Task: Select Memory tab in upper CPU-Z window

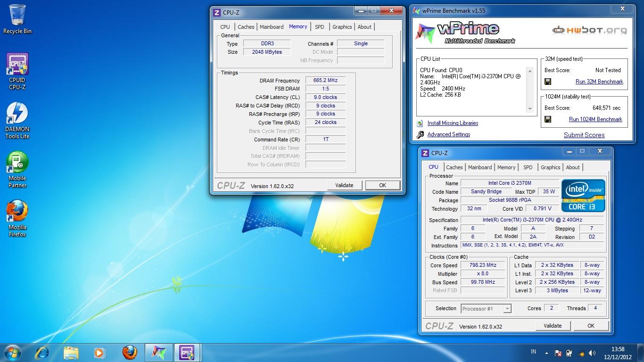Action: (x=298, y=26)
